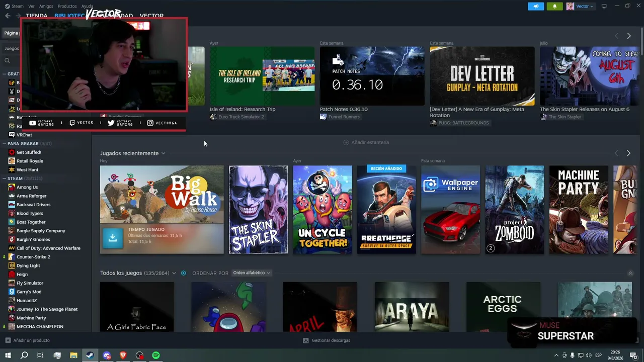Image resolution: width=644 pixels, height=362 pixels.
Task: Collapse the PARA GRABAR category
Action: click(x=4, y=143)
